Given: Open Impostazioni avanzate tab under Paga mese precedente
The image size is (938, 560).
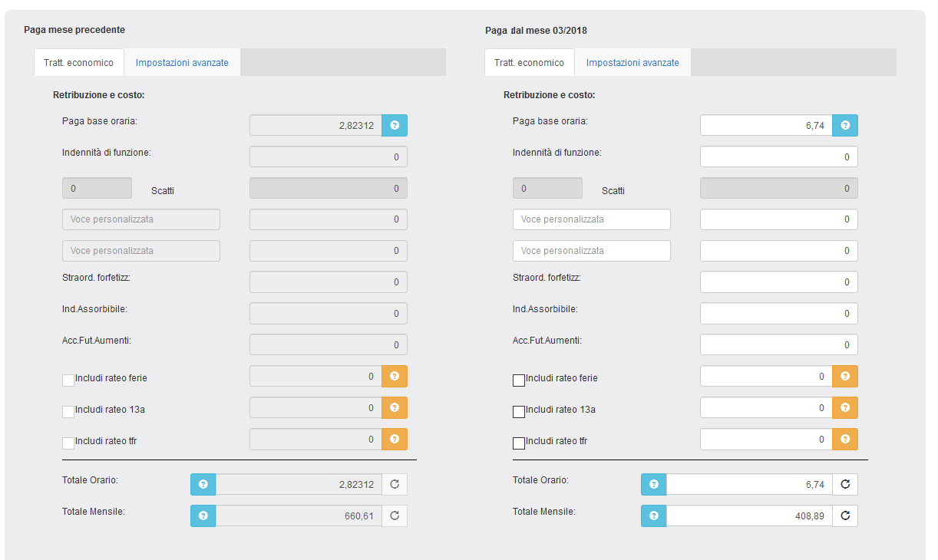Looking at the screenshot, I should point(182,63).
